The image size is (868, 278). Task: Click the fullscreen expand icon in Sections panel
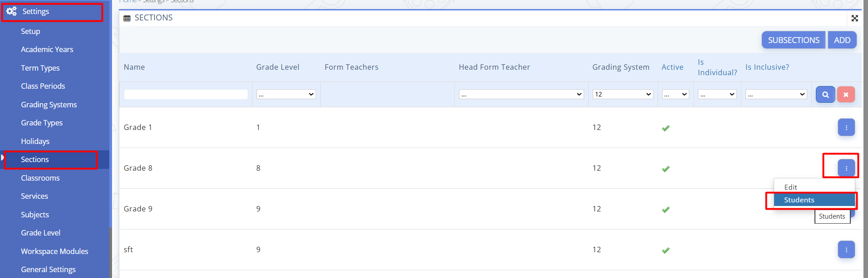854,18
